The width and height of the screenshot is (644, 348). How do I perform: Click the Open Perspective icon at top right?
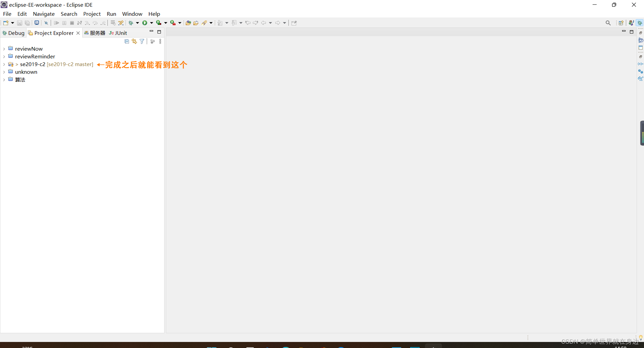pos(622,23)
